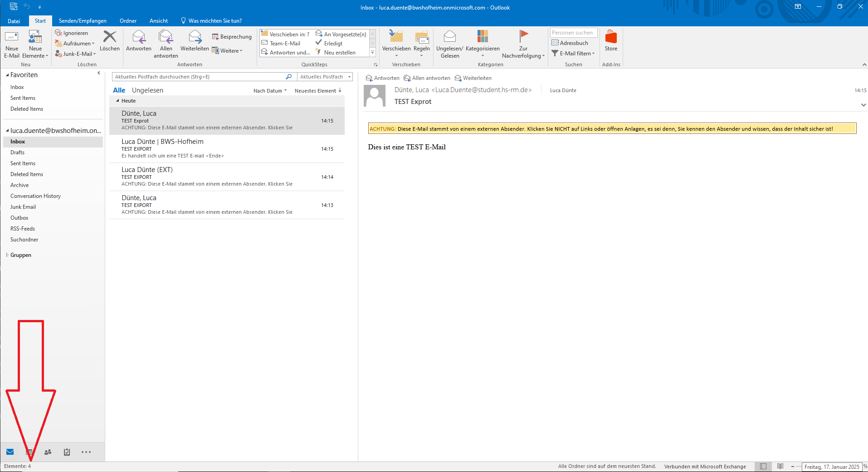Click 'Was möchten Sie tun?' search
Viewport: 868px width, 472px height.
click(x=211, y=21)
